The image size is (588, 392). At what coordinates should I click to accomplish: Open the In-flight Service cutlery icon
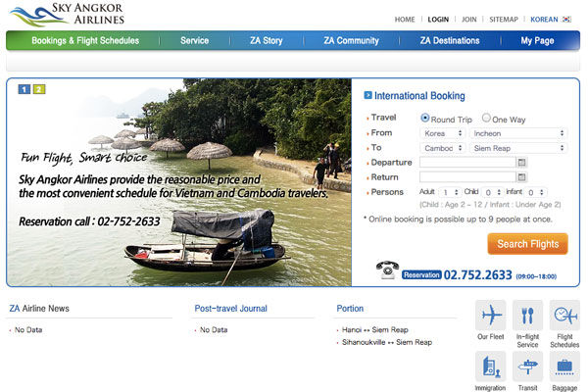coord(527,316)
